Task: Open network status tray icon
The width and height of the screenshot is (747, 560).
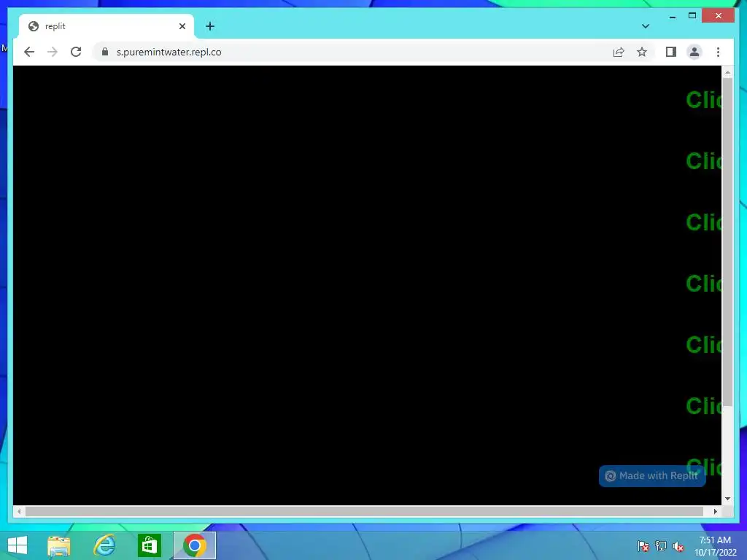Action: click(661, 546)
